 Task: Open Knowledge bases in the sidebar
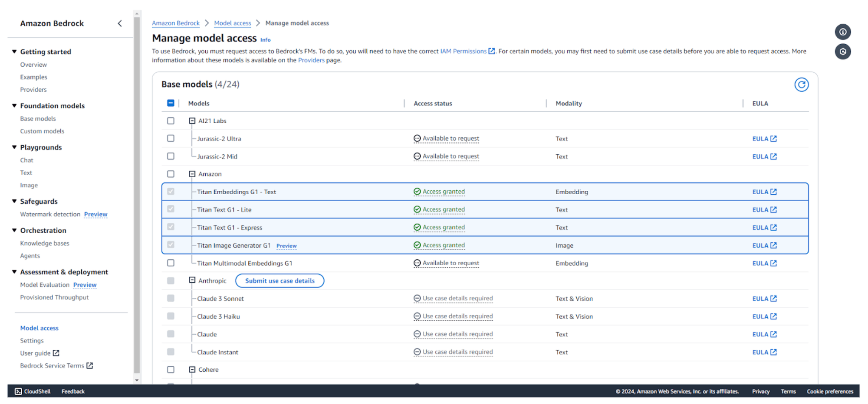45,243
